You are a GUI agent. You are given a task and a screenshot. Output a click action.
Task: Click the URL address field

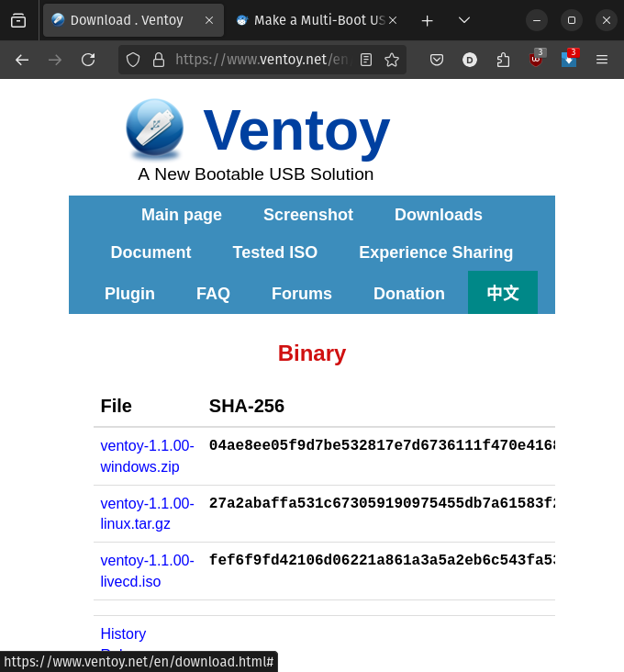point(263,60)
